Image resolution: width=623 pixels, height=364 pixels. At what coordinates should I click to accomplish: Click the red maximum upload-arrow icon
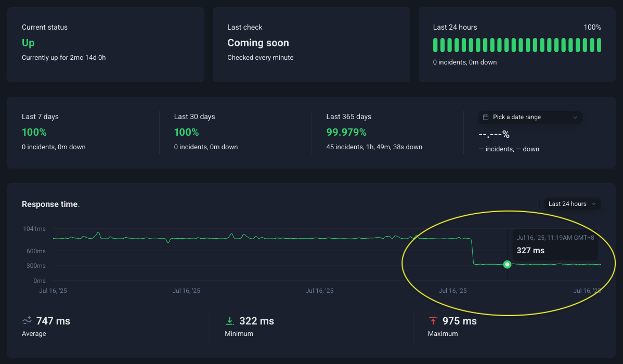[433, 321]
